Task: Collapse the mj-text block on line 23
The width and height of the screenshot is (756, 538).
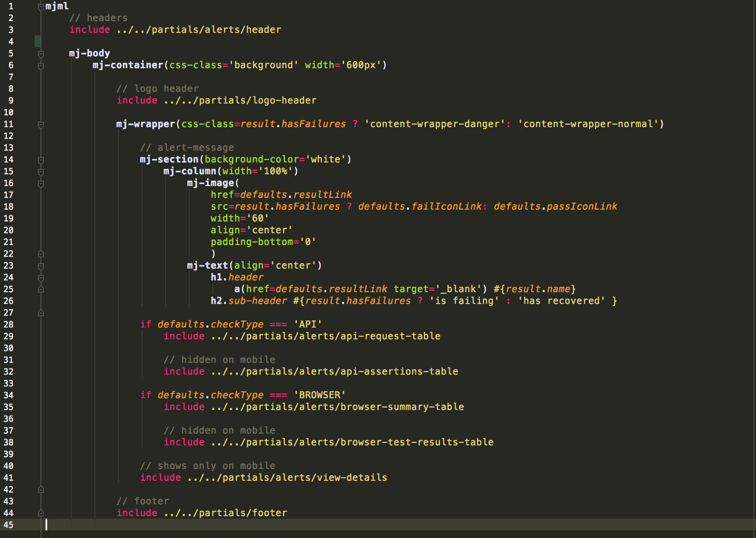Action: tap(41, 266)
